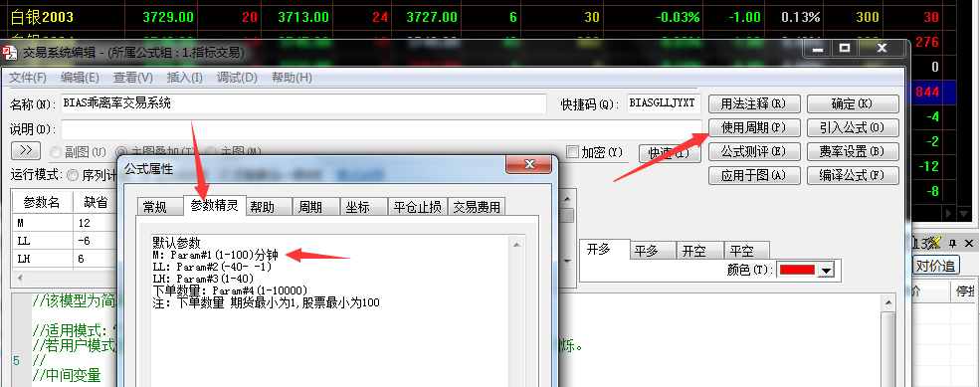Viewport: 980px width, 387px height.
Task: Click the 对价追 button in the side panel
Action: pos(935,265)
